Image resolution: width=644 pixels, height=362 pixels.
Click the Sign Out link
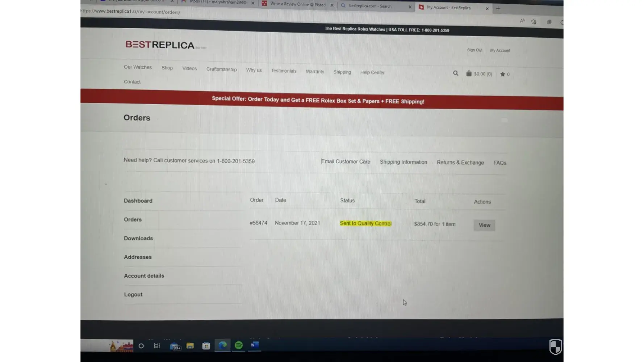click(x=474, y=50)
